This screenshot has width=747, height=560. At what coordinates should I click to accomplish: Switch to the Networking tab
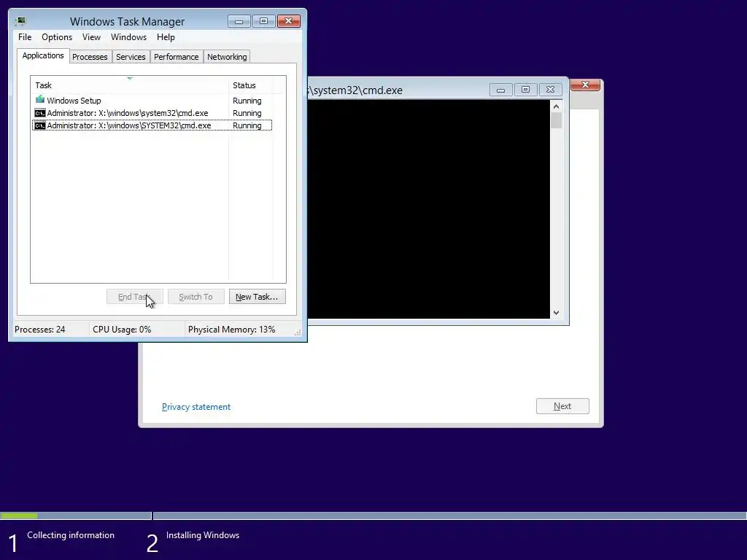point(227,57)
